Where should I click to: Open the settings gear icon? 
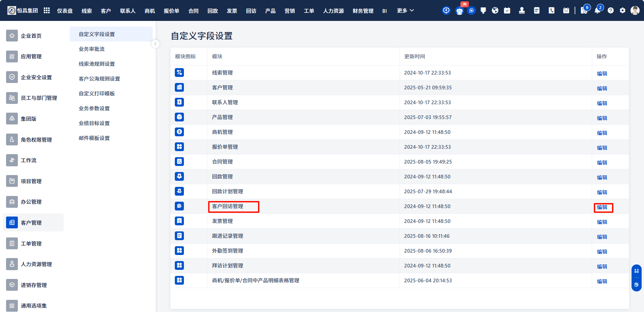coord(622,10)
